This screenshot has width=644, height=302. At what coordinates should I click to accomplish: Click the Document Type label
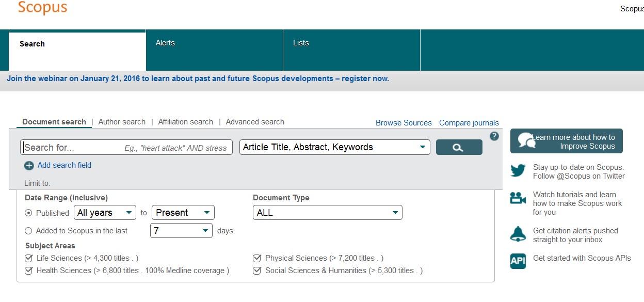281,198
